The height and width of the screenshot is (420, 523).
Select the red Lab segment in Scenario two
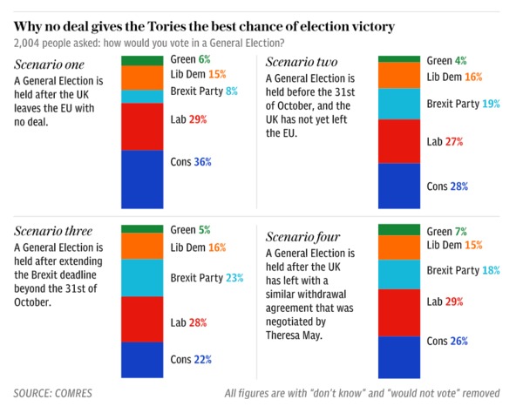[399, 141]
